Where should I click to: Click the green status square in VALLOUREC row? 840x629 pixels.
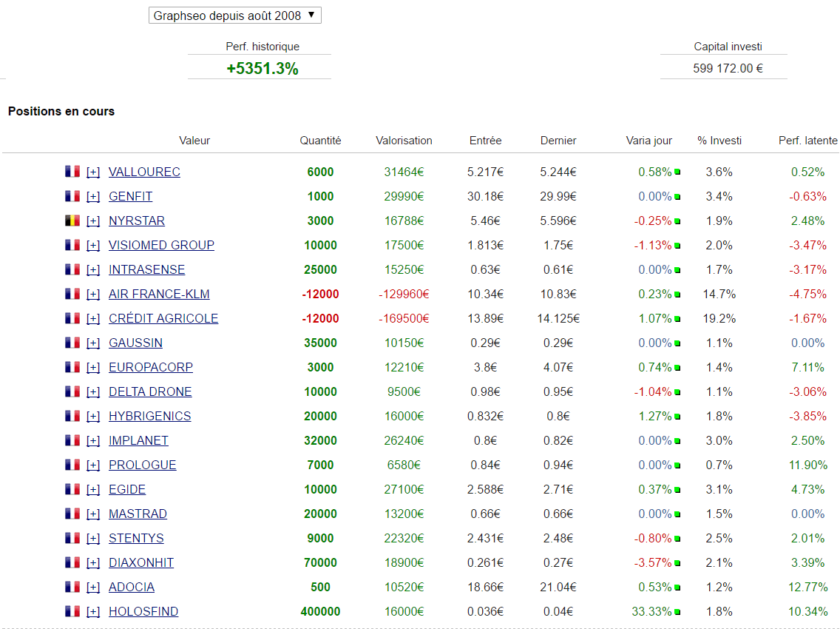click(677, 172)
